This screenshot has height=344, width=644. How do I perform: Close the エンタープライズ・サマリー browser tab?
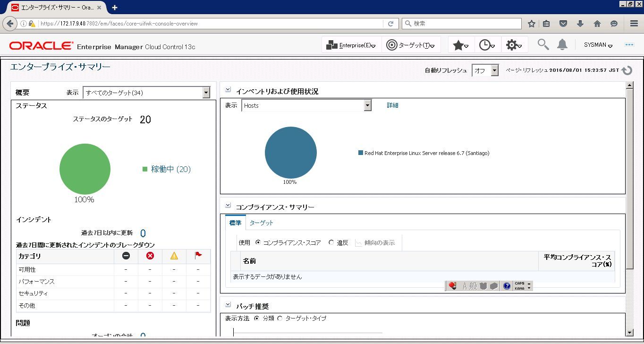click(100, 8)
